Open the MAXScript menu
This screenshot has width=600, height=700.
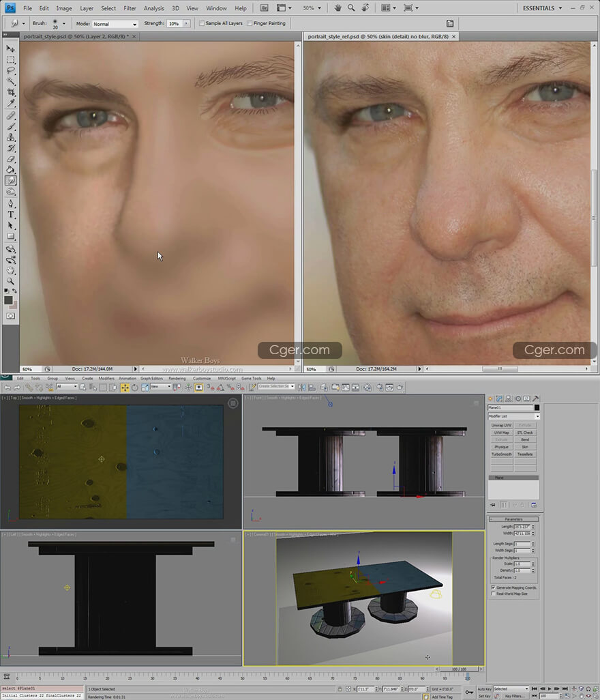click(226, 378)
